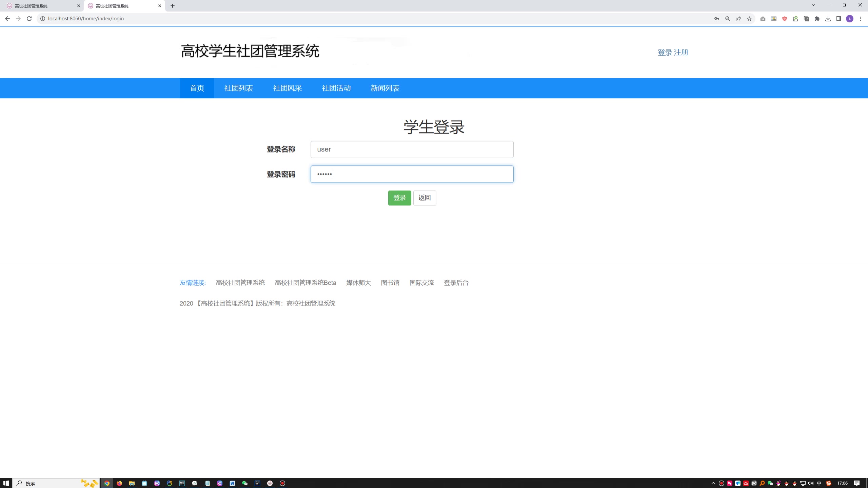Open footer link 图书馆

point(390,283)
